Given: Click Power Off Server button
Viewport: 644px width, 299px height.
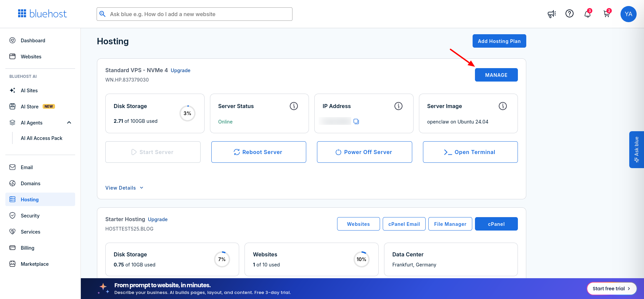Looking at the screenshot, I should [364, 152].
